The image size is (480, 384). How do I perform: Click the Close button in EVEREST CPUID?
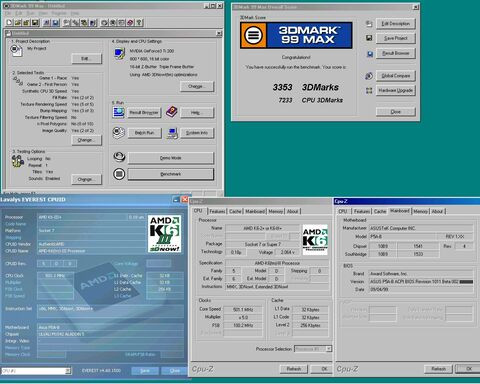[174, 371]
